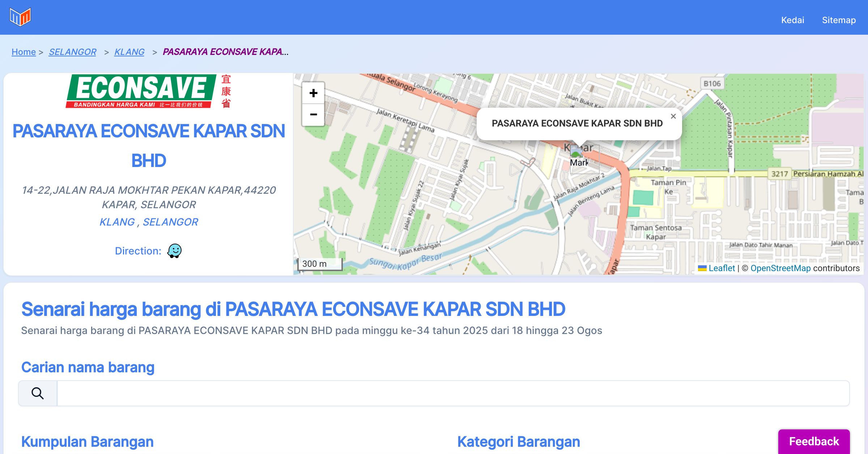Click the site logo icon in header
The image size is (868, 454).
[20, 17]
